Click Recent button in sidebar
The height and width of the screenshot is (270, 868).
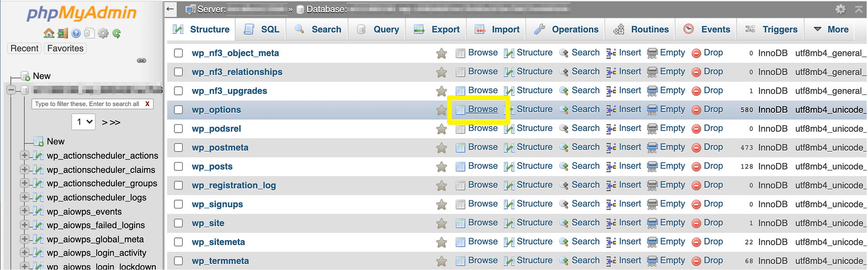pyautogui.click(x=24, y=49)
